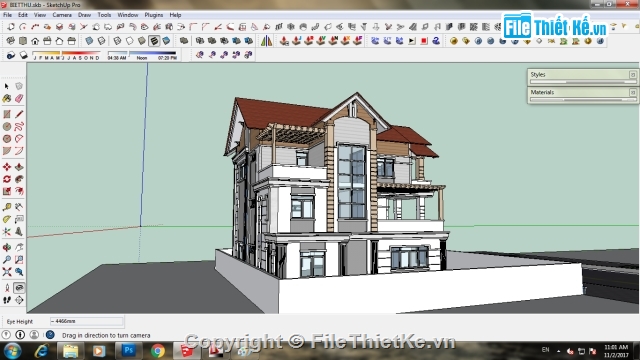Select the Protractor tool

pyautogui.click(x=7, y=219)
